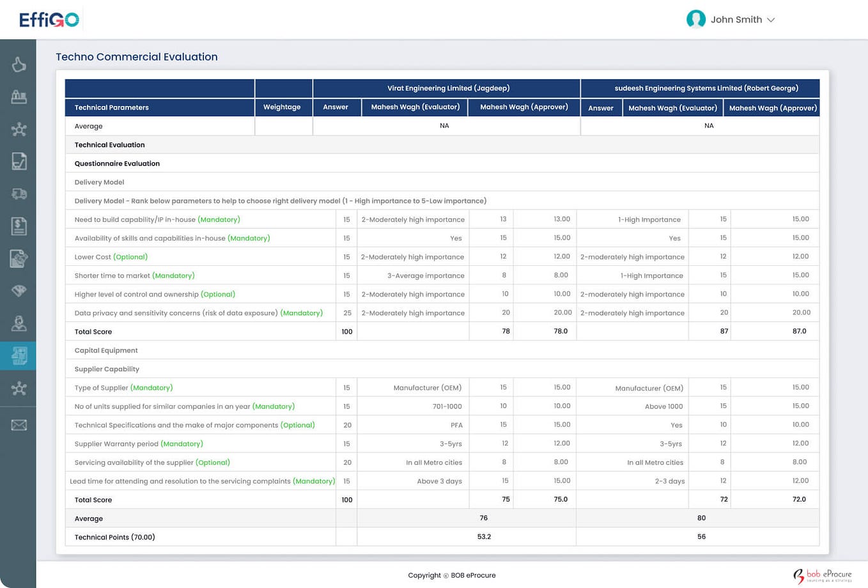Click the signed document sidebar icon
The height and width of the screenshot is (588, 868).
[x=19, y=161]
